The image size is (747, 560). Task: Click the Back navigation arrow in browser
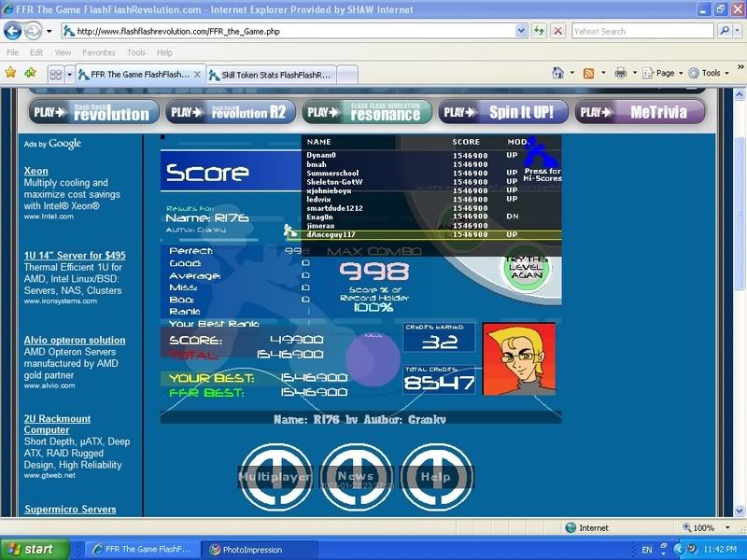click(x=14, y=31)
